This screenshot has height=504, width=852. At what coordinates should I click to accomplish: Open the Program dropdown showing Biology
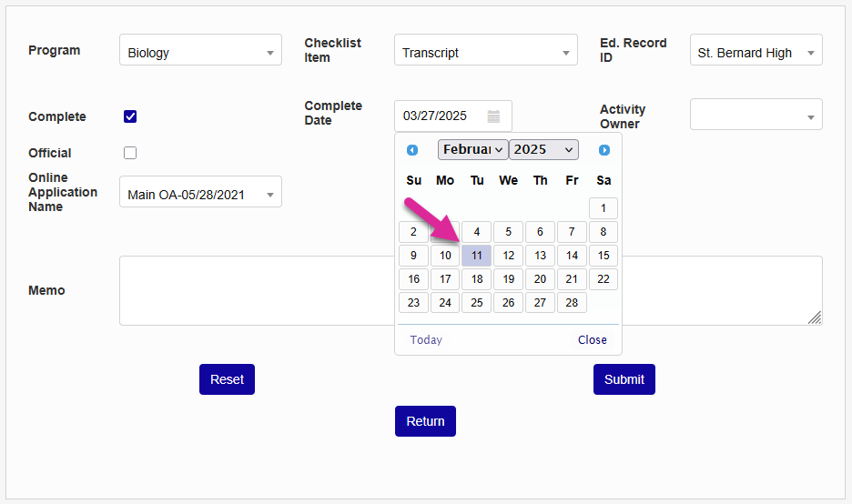(x=200, y=51)
